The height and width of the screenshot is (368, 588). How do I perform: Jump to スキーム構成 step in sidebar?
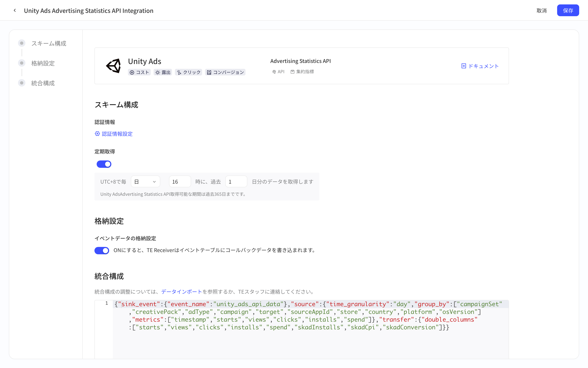click(x=49, y=43)
